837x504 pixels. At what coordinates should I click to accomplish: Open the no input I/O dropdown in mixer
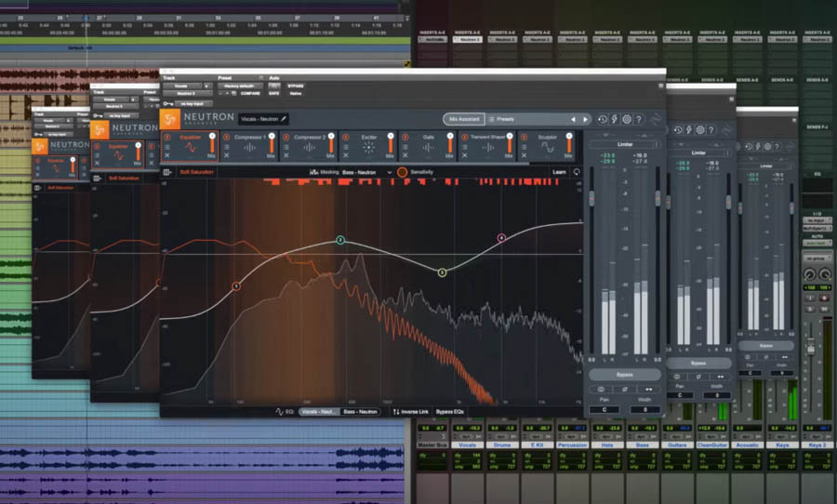[817, 220]
